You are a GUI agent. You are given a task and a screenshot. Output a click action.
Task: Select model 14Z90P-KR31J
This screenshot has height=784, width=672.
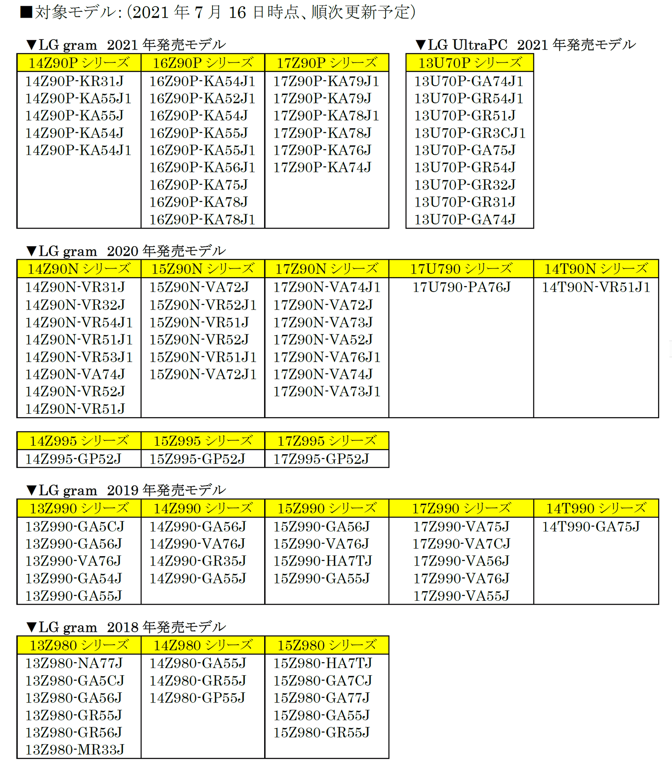click(x=74, y=81)
